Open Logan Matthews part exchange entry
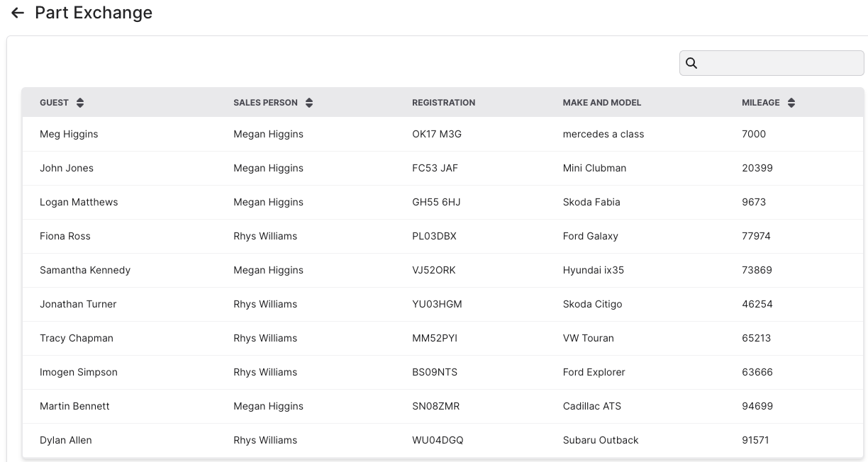868x462 pixels. [79, 202]
